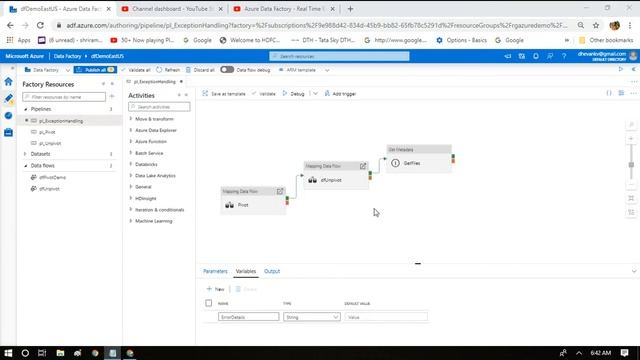Click the Search activities field

point(159,107)
